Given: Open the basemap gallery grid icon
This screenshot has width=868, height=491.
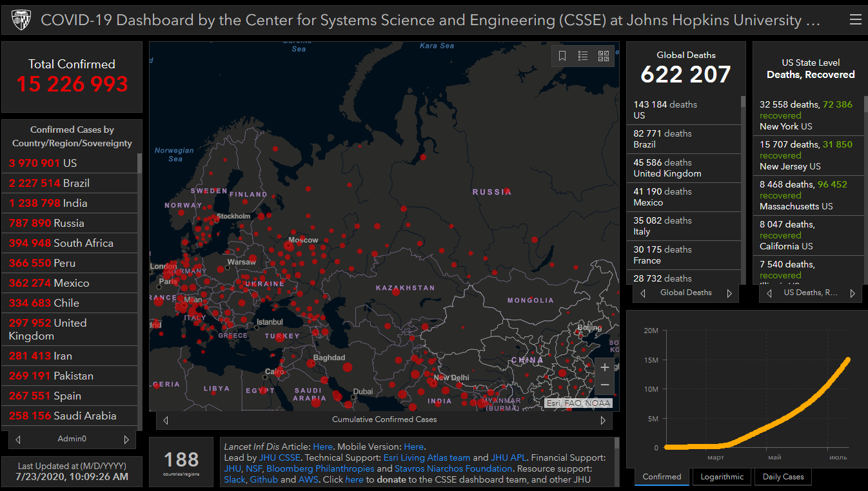Looking at the screenshot, I should 604,56.
